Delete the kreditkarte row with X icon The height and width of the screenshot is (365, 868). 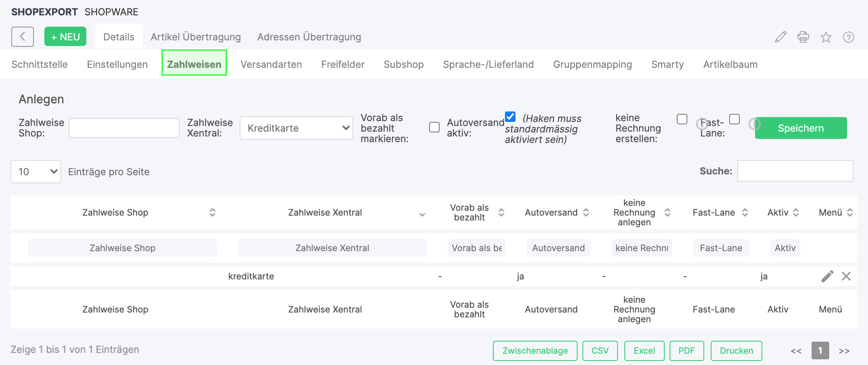pyautogui.click(x=846, y=276)
